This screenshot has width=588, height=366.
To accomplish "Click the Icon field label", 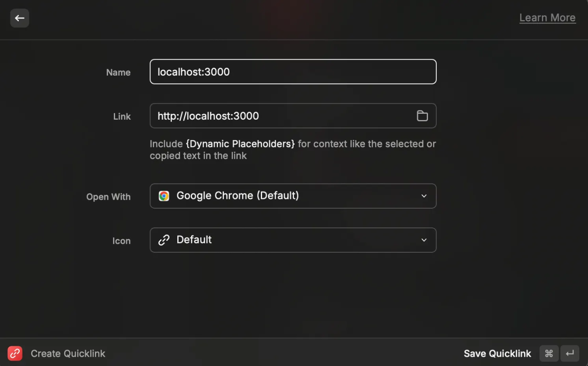I will pos(121,241).
